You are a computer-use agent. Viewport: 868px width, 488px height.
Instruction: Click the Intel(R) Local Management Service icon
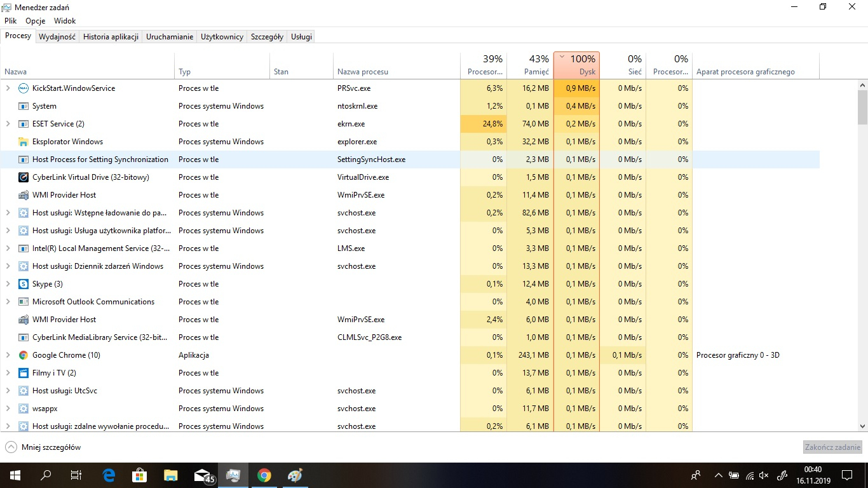[24, 248]
